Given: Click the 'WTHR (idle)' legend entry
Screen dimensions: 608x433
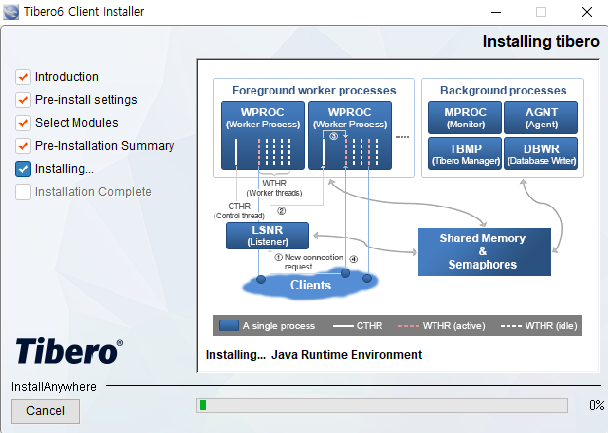Looking at the screenshot, I should click(x=539, y=326).
